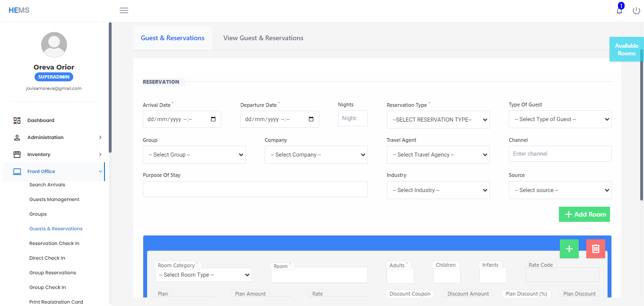This screenshot has width=644, height=306.
Task: Click the power logout icon
Action: tap(636, 11)
